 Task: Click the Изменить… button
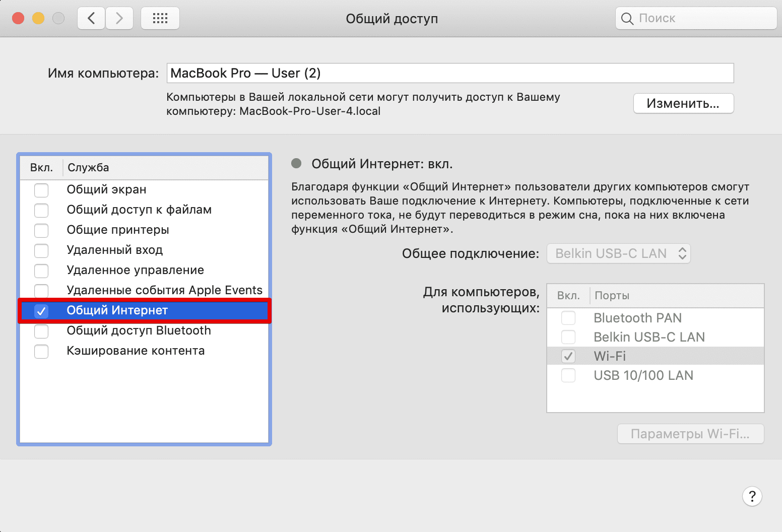pos(683,103)
